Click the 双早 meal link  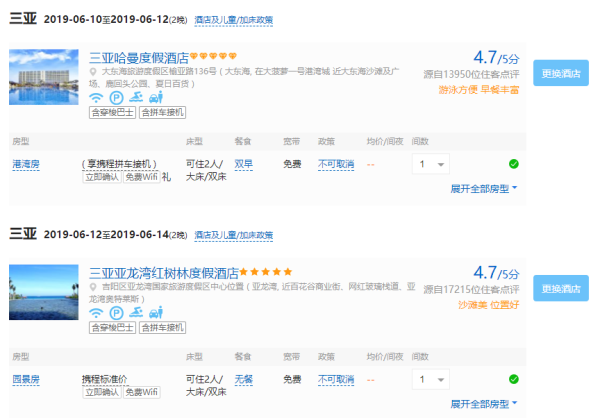tap(244, 164)
